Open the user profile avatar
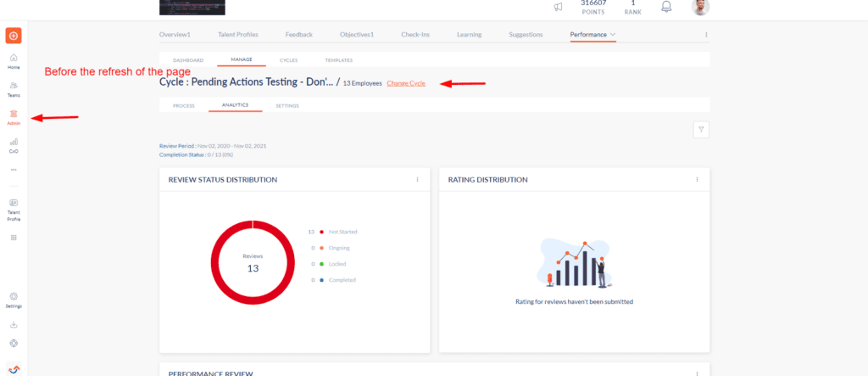The image size is (868, 376). tap(700, 7)
